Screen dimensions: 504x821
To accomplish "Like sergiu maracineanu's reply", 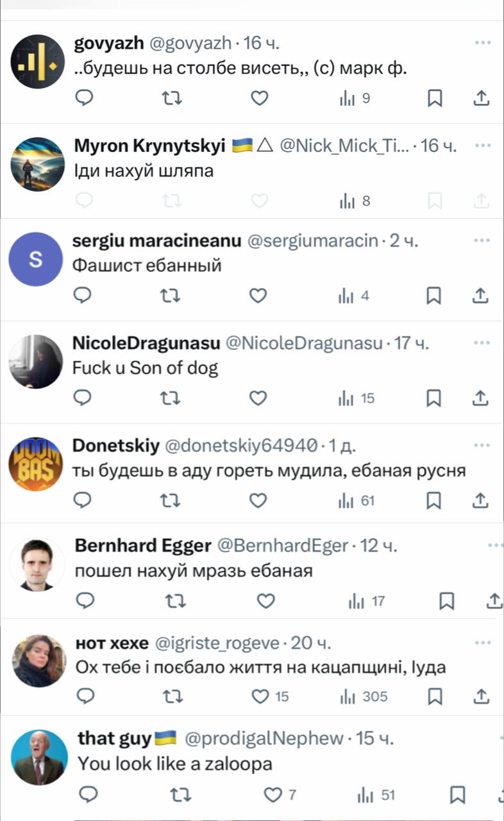I will tap(258, 296).
